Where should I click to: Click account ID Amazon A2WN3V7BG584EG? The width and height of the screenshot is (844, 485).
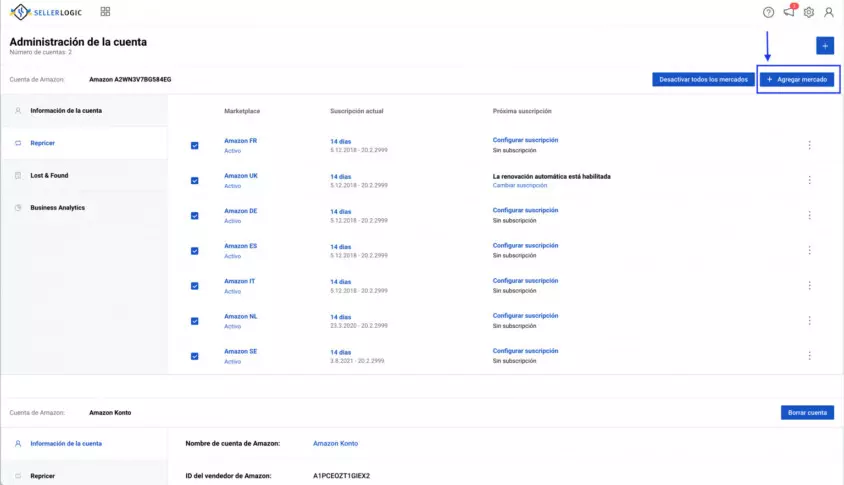[130, 80]
